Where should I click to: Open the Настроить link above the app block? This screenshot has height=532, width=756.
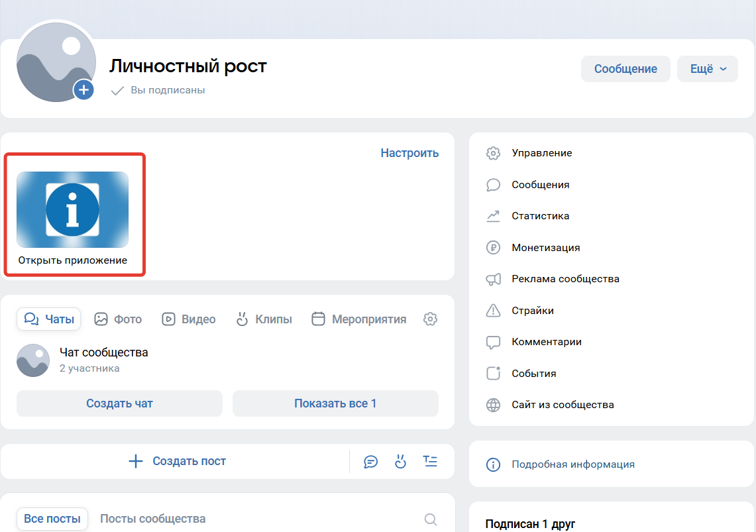pos(409,152)
